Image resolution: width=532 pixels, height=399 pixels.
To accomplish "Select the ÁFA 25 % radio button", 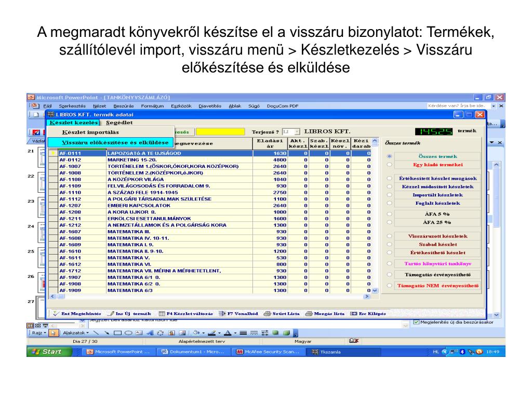I will point(390,222).
